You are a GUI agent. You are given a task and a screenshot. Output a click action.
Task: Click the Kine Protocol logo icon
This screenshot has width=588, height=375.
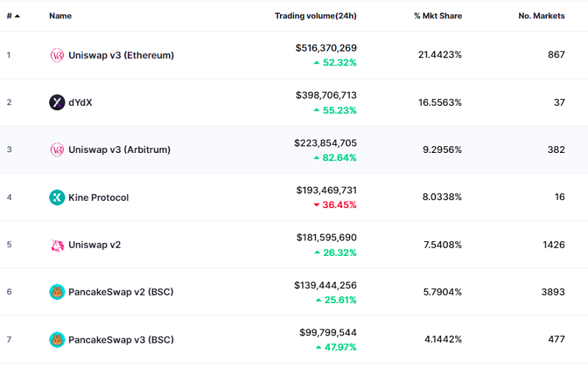[57, 197]
